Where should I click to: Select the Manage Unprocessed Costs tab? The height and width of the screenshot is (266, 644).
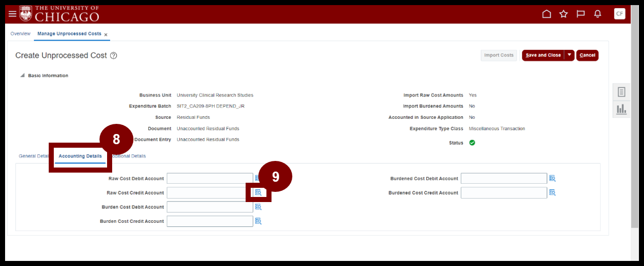pyautogui.click(x=69, y=34)
